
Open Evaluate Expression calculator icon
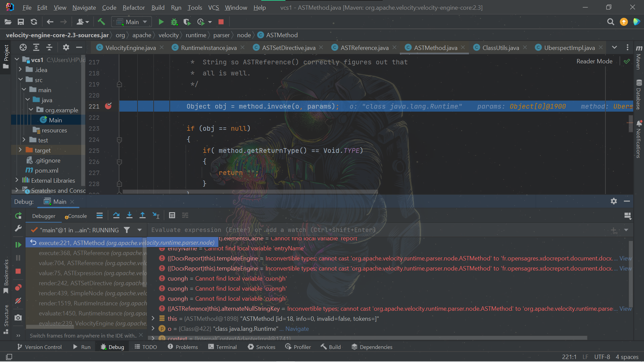172,216
